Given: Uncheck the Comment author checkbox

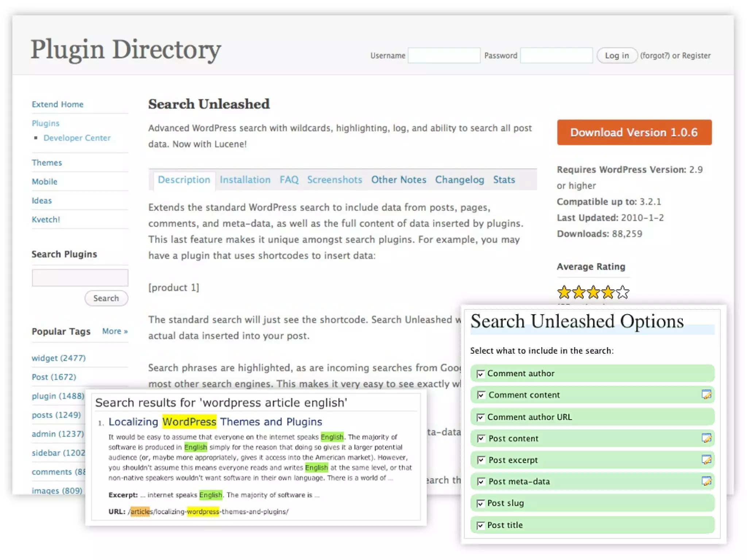Looking at the screenshot, I should (x=480, y=374).
